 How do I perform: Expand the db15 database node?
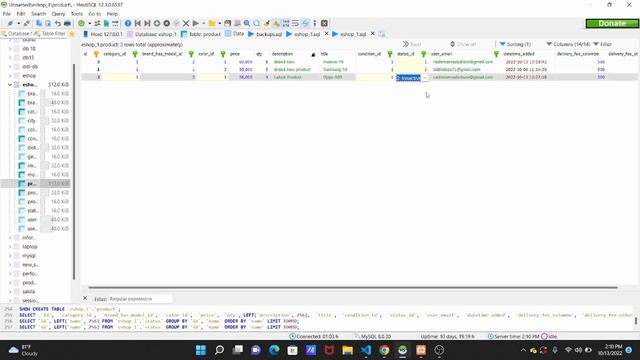tap(10, 58)
